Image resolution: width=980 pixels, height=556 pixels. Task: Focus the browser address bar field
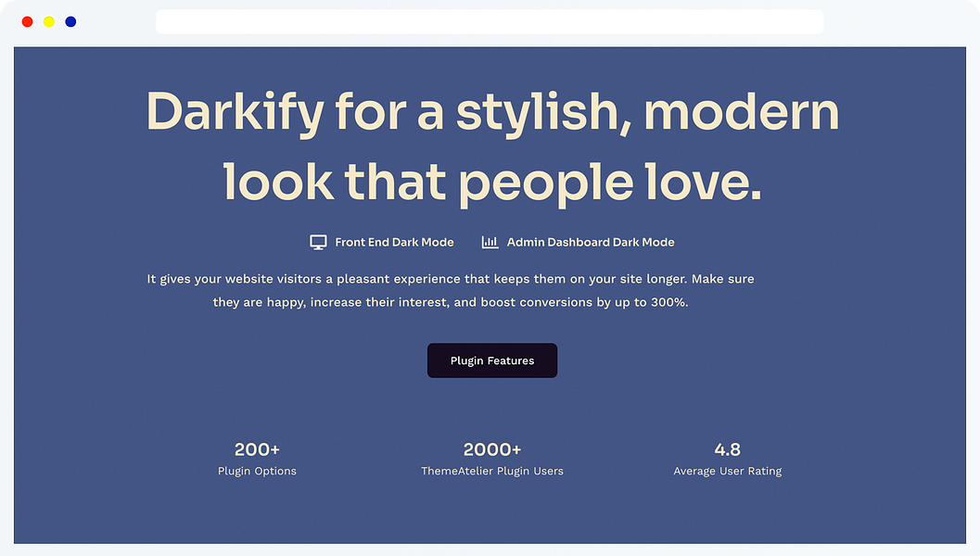[490, 21]
